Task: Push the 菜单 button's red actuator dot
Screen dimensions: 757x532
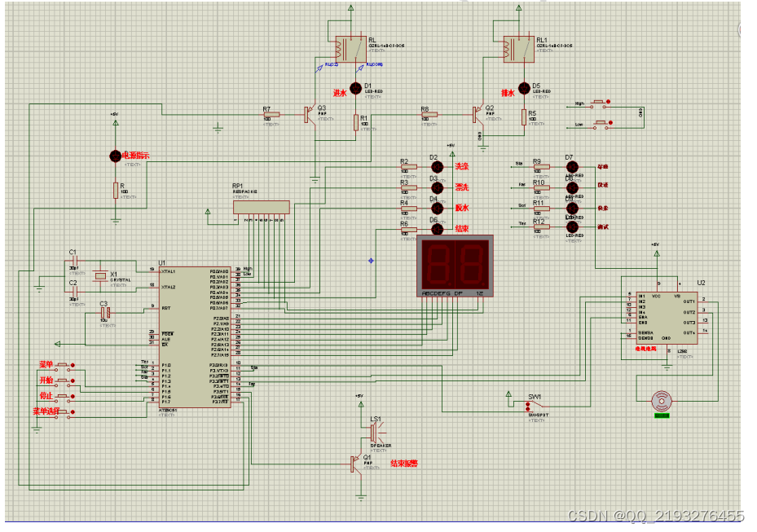Action: 73,365
